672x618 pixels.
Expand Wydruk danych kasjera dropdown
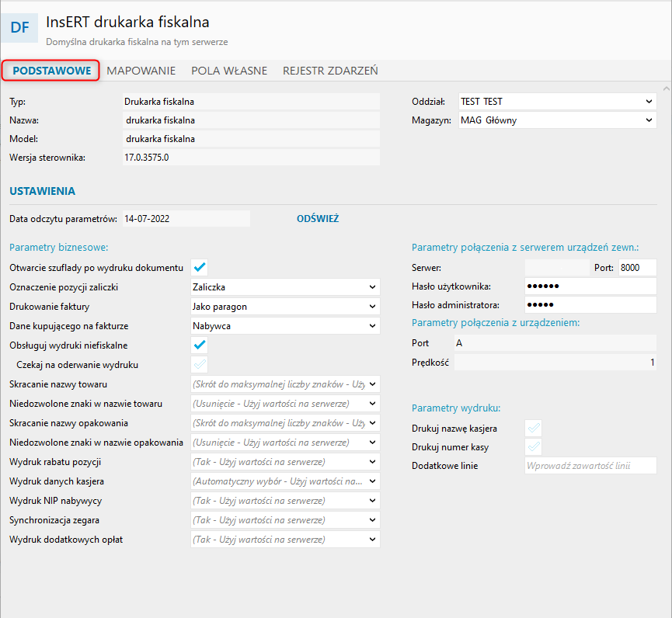coord(285,481)
